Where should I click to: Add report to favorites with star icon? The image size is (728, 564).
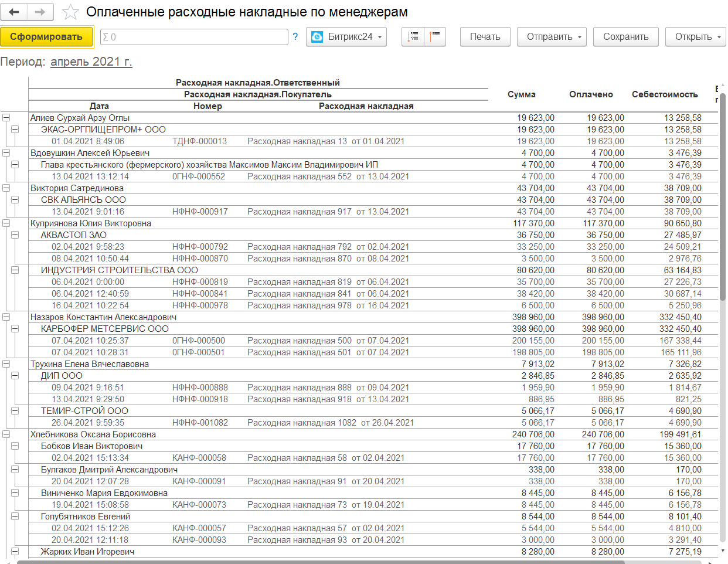pos(70,12)
